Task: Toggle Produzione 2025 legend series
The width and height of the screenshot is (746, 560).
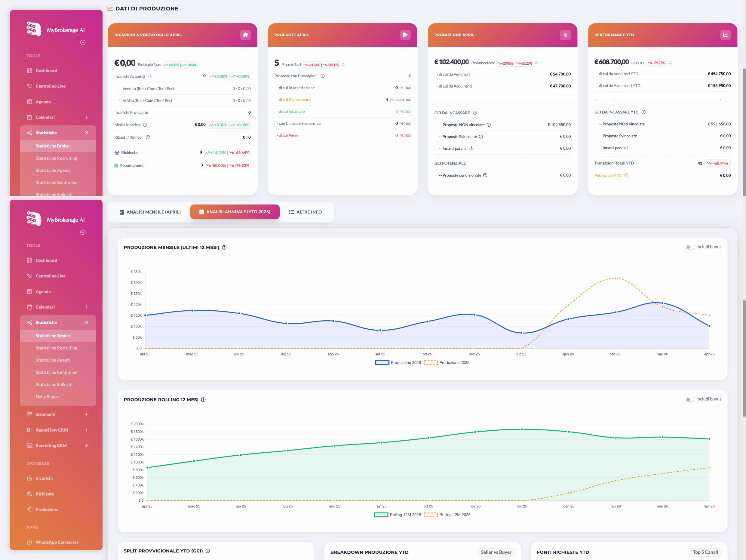Action: 447,363
